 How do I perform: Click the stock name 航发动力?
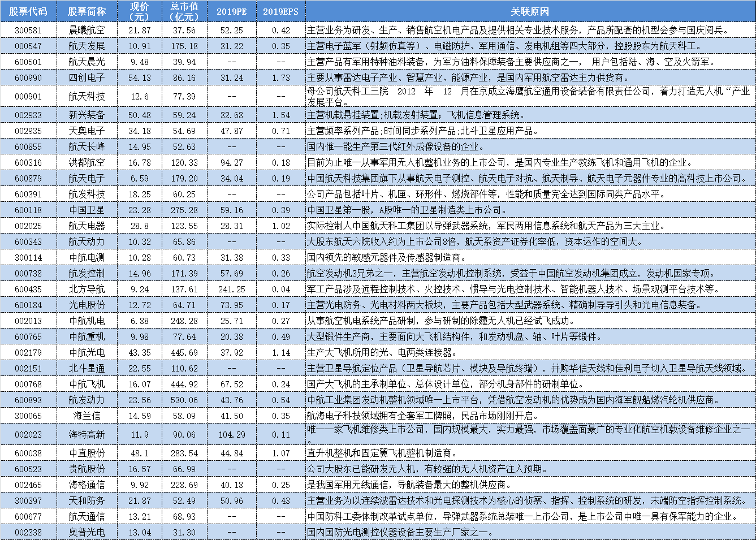point(87,400)
